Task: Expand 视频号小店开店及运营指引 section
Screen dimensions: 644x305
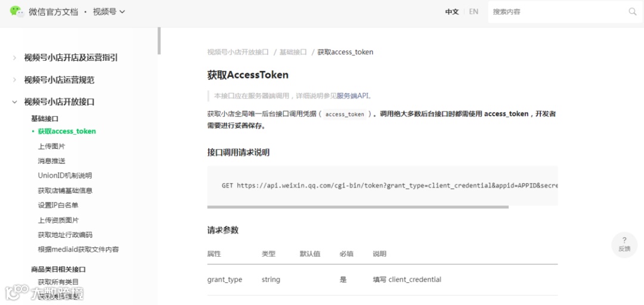Action: coord(70,58)
